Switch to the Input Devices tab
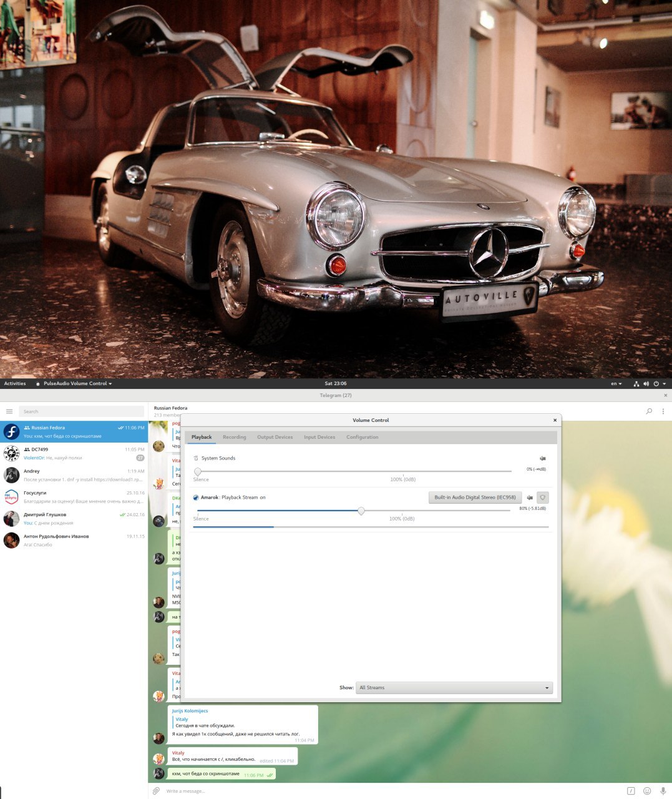The image size is (672, 799). 319,437
